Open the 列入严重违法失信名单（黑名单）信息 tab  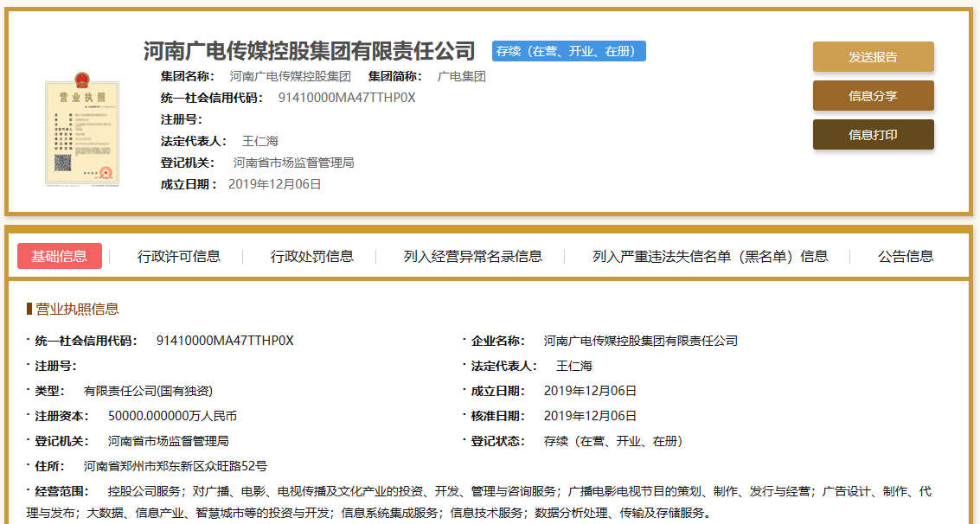pyautogui.click(x=710, y=256)
